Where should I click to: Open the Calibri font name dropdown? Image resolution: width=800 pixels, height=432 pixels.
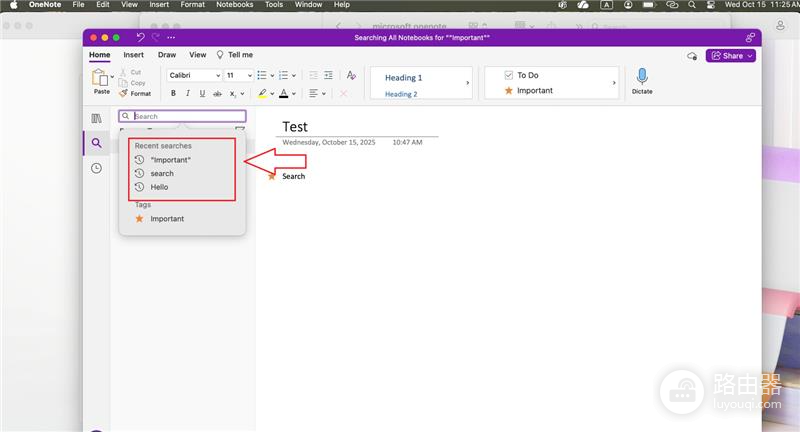pyautogui.click(x=194, y=75)
